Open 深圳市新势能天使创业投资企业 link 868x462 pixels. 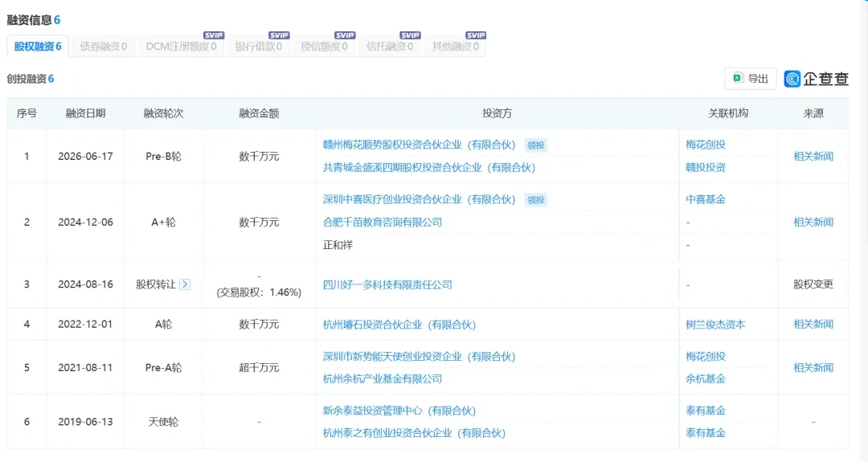point(419,357)
